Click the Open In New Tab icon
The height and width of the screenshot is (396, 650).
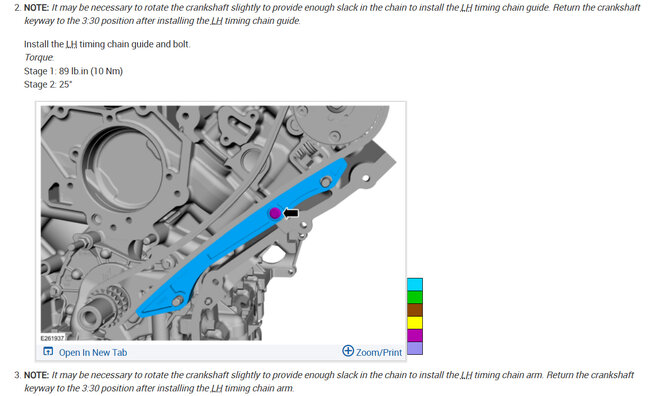48,352
